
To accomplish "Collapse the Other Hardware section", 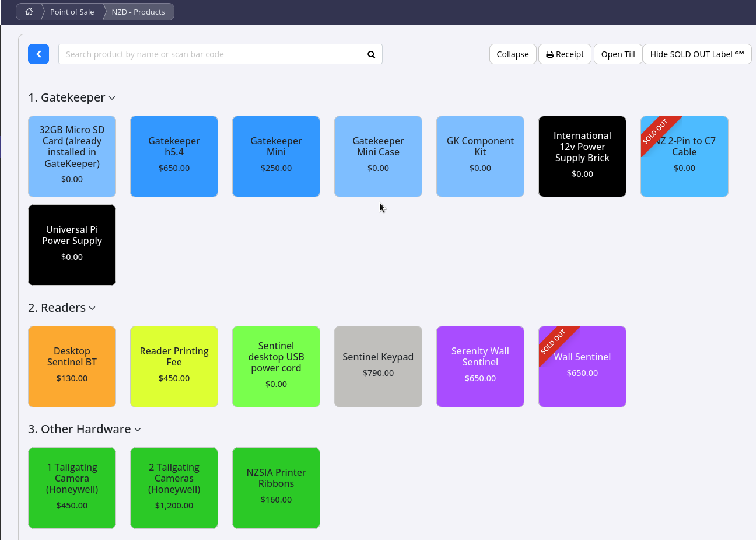I will 138,430.
